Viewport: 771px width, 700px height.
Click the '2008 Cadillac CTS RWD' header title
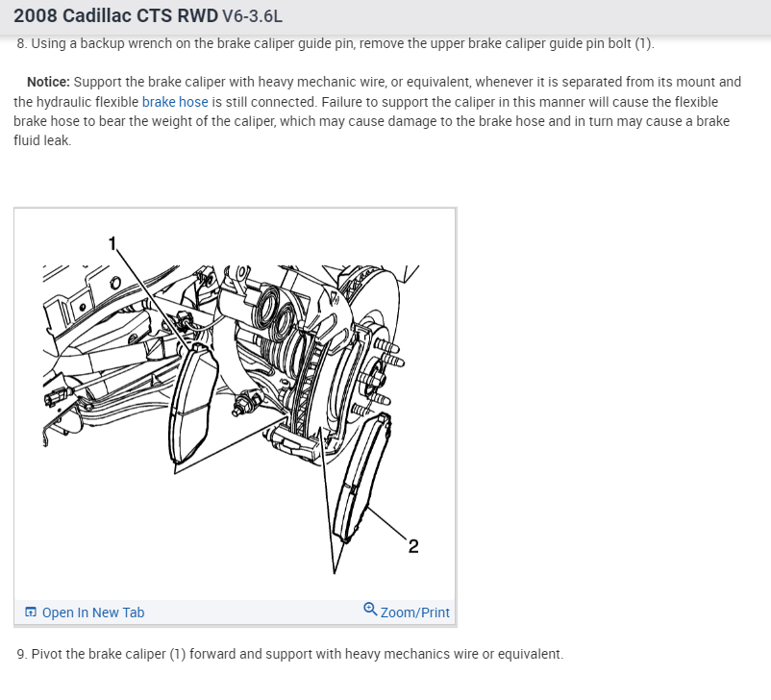click(115, 15)
